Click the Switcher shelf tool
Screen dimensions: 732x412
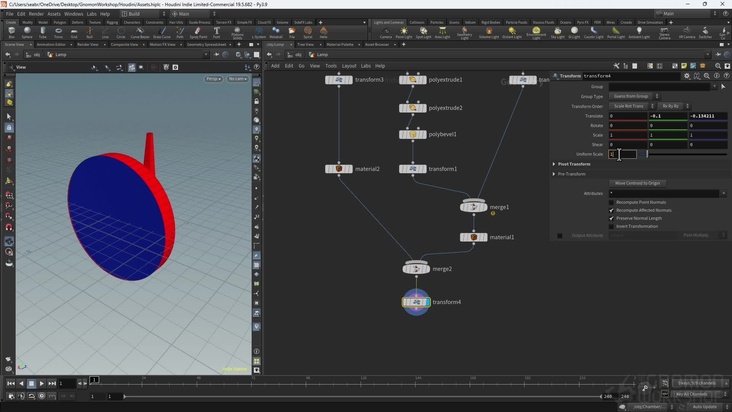point(705,32)
